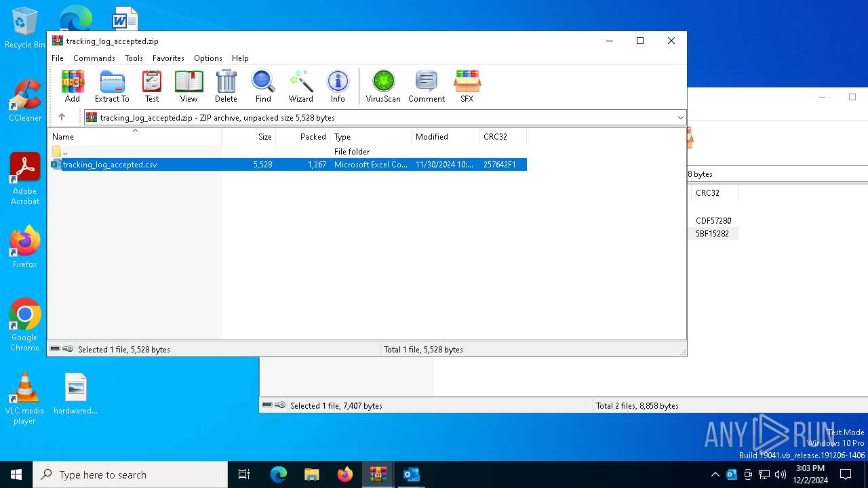Screen dimensions: 868x488
Task: Open the Tools menu
Action: (134, 58)
